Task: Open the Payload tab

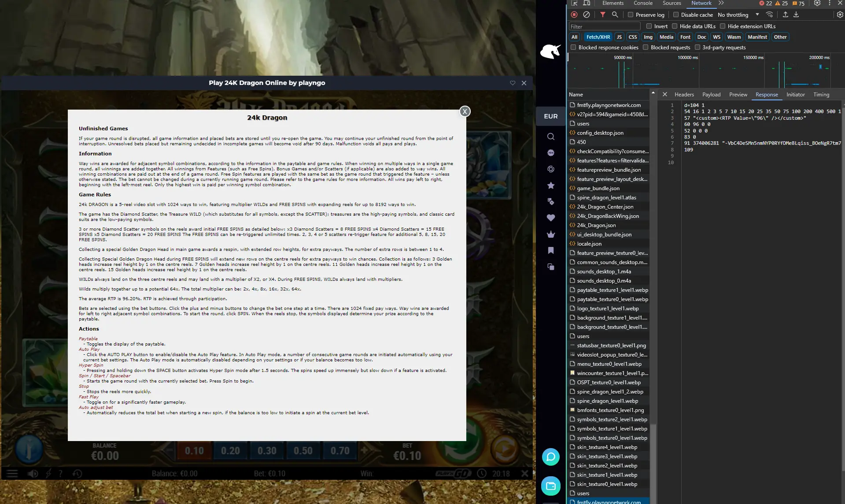Action: coord(711,94)
